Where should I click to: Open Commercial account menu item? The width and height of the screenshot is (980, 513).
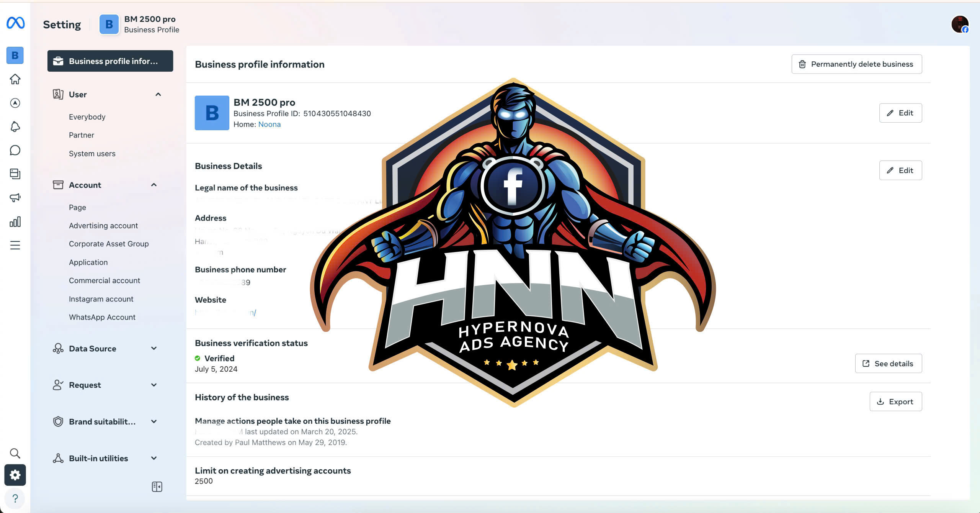click(x=105, y=280)
